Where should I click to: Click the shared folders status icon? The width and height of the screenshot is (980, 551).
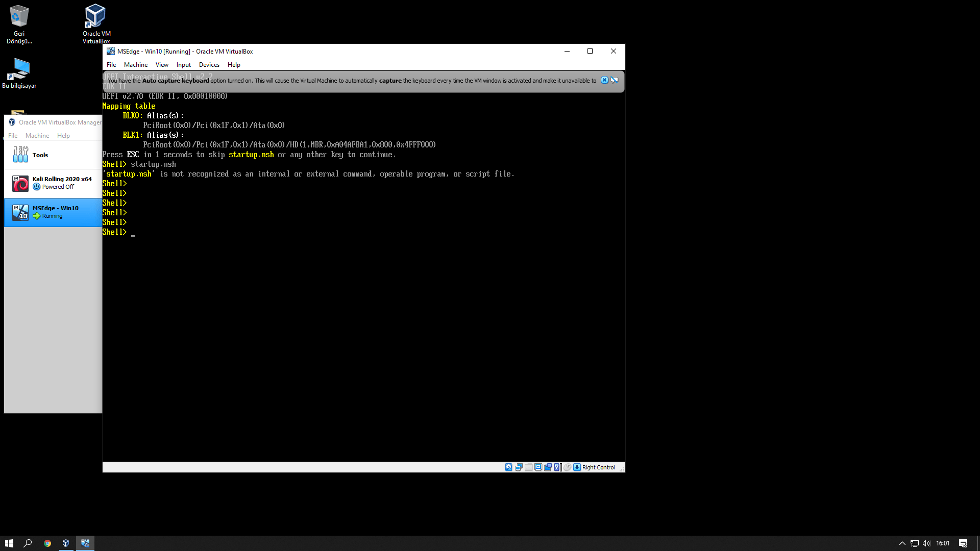[528, 467]
